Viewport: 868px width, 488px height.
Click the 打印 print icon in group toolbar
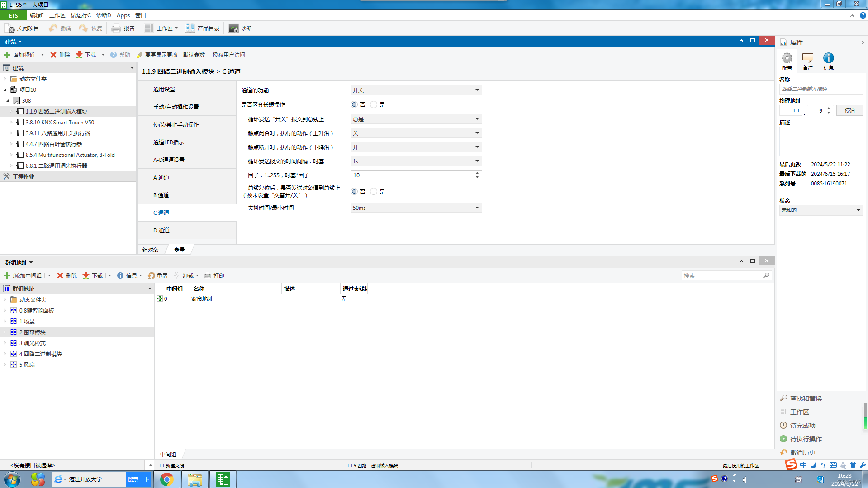click(x=208, y=275)
